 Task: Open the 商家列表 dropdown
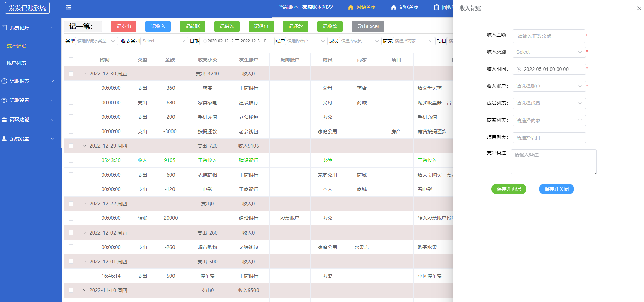[x=549, y=121]
